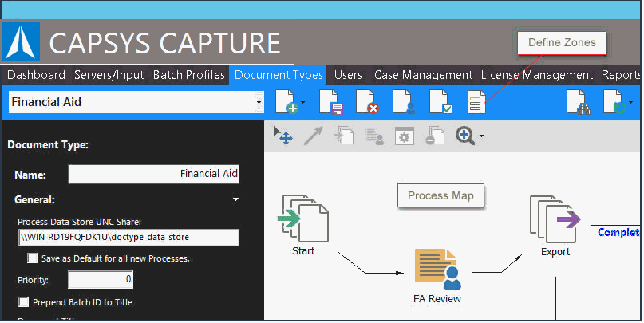Open the Define Zones icon
Image resolution: width=644 pixels, height=323 pixels.
click(476, 102)
